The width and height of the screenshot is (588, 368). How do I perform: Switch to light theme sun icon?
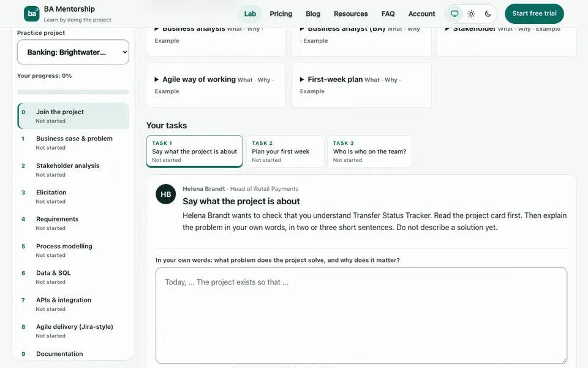pos(472,14)
